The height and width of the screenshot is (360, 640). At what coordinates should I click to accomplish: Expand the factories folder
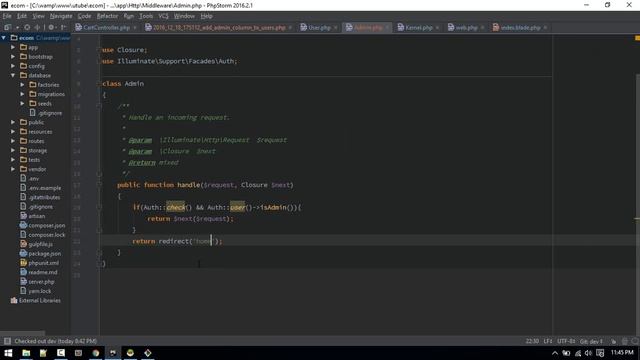click(x=22, y=85)
